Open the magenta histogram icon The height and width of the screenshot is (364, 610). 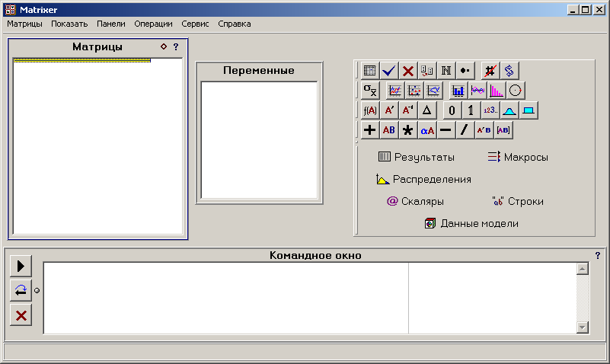[497, 90]
